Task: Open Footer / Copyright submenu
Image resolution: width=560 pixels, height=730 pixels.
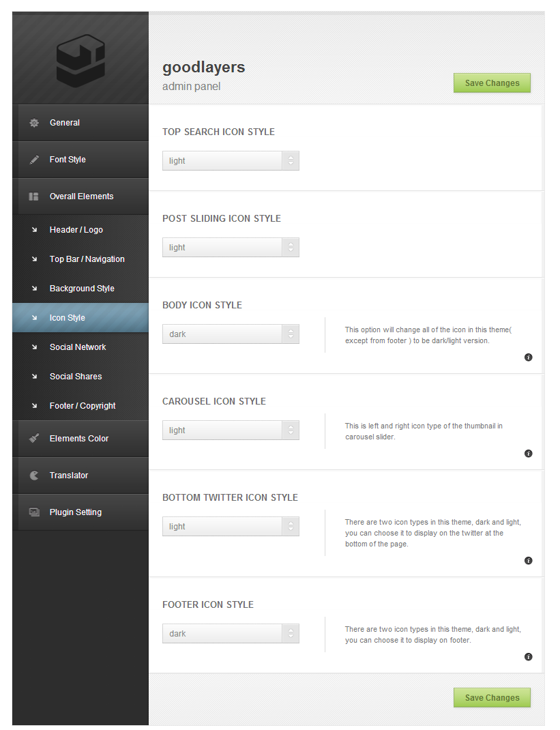Action: pos(83,406)
